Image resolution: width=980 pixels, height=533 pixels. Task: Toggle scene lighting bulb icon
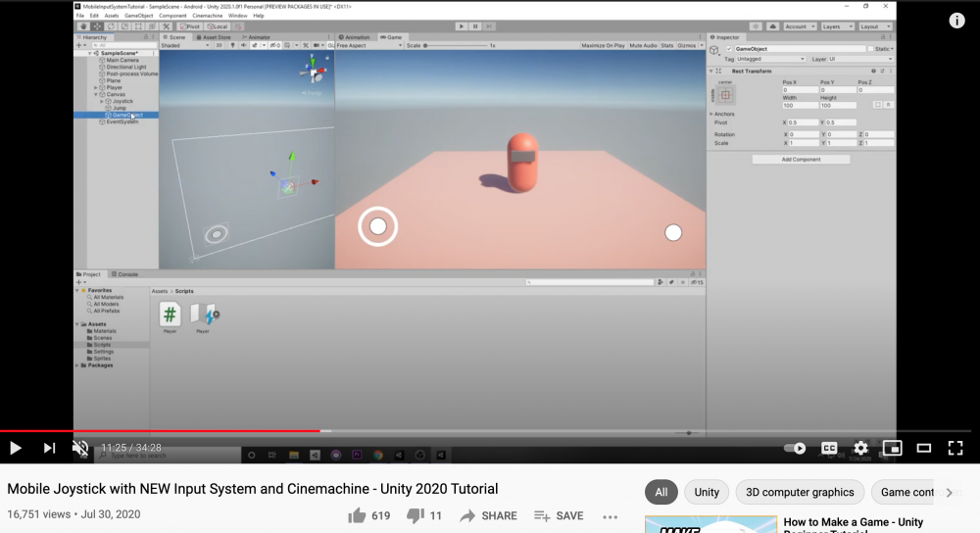(x=233, y=45)
